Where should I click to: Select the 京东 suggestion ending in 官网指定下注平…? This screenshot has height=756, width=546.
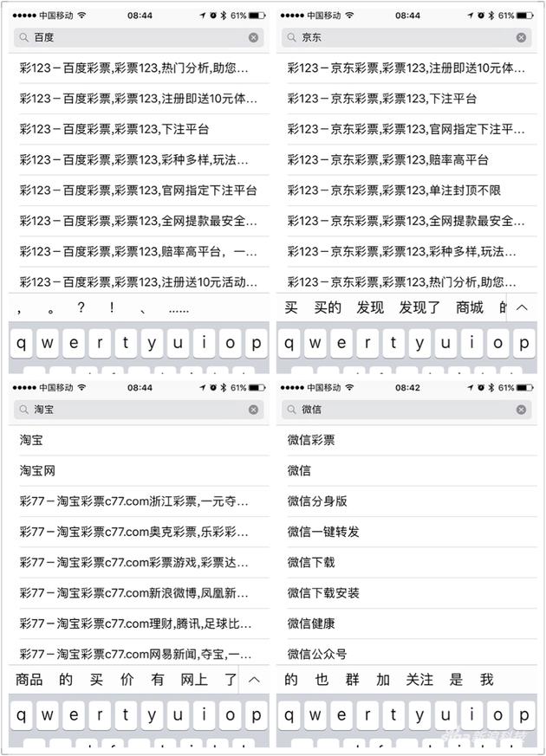point(406,129)
